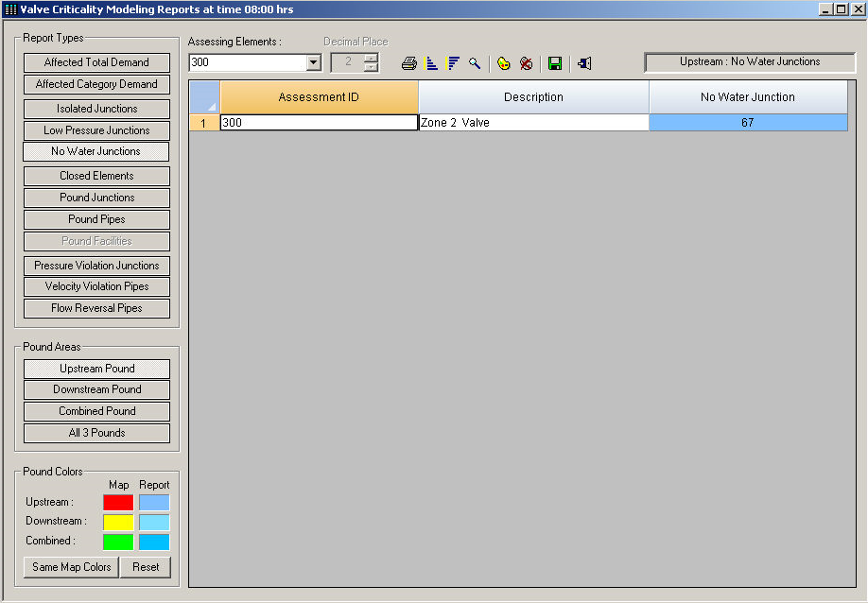Click the Assessing Elements field showing 300

tap(248, 62)
